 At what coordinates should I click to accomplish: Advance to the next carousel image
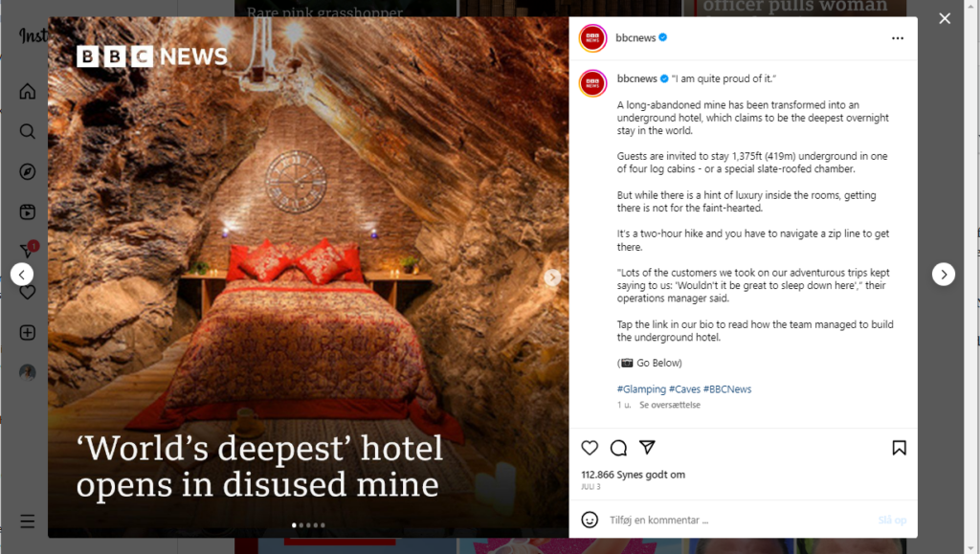point(552,277)
